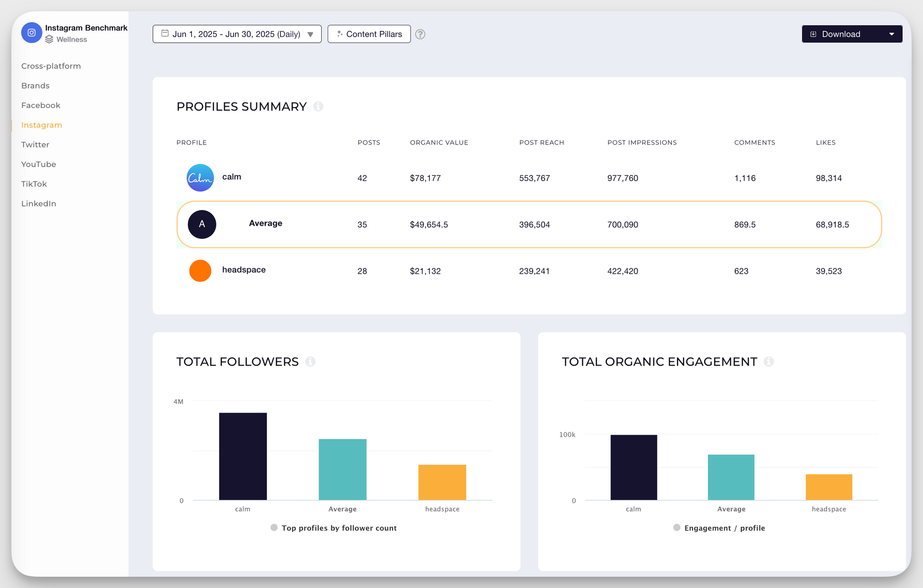Click Average row label in table
This screenshot has height=588, width=923.
[265, 223]
